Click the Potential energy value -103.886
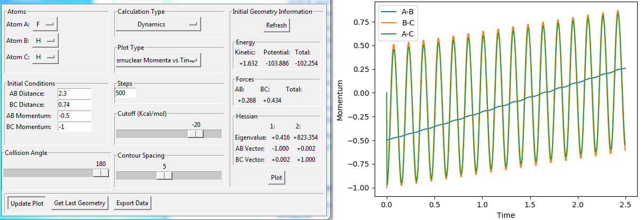Viewport: 644px width, 220px height. click(x=277, y=63)
